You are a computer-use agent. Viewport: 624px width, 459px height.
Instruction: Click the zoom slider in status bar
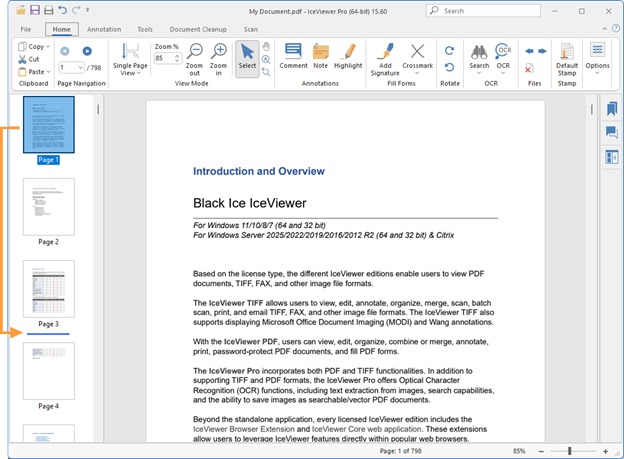coord(570,451)
